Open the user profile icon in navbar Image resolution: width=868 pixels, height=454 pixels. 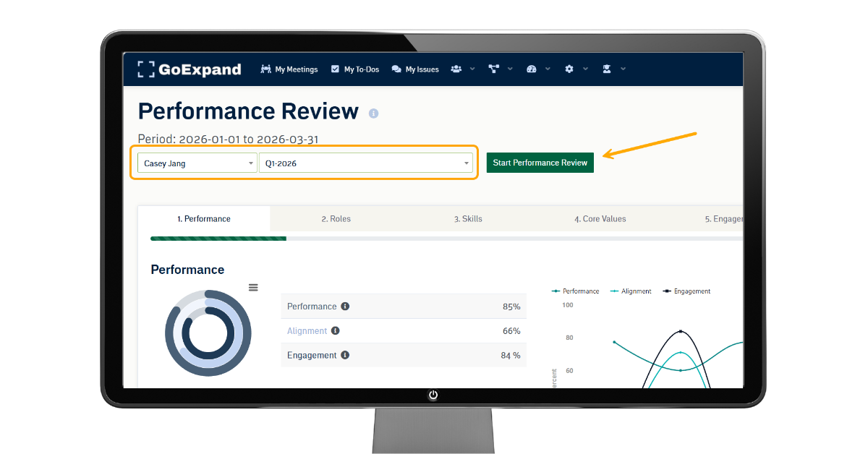point(607,69)
